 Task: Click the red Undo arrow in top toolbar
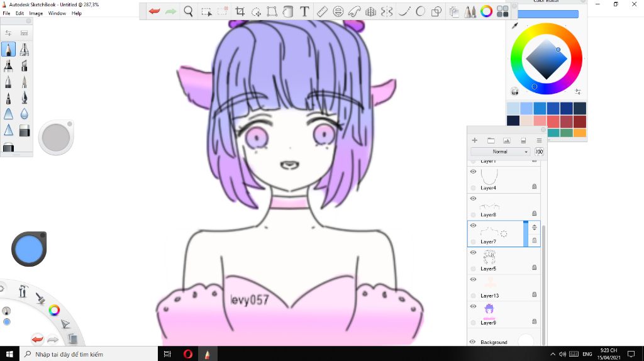(x=155, y=11)
